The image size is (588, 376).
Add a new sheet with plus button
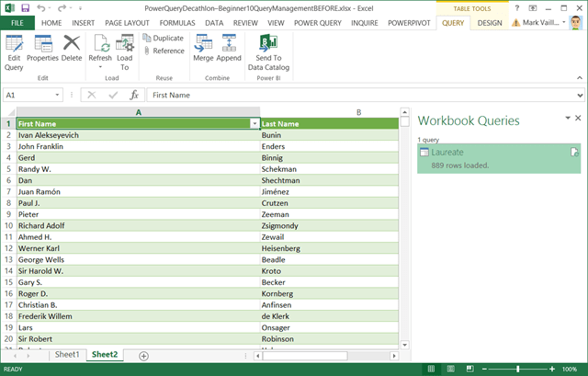tap(143, 355)
